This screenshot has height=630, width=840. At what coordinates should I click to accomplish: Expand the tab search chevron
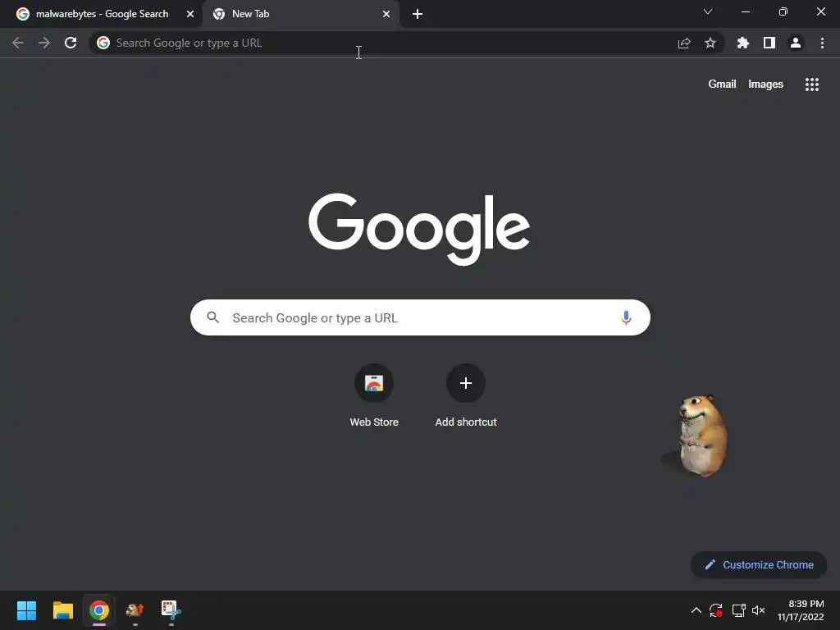708,11
